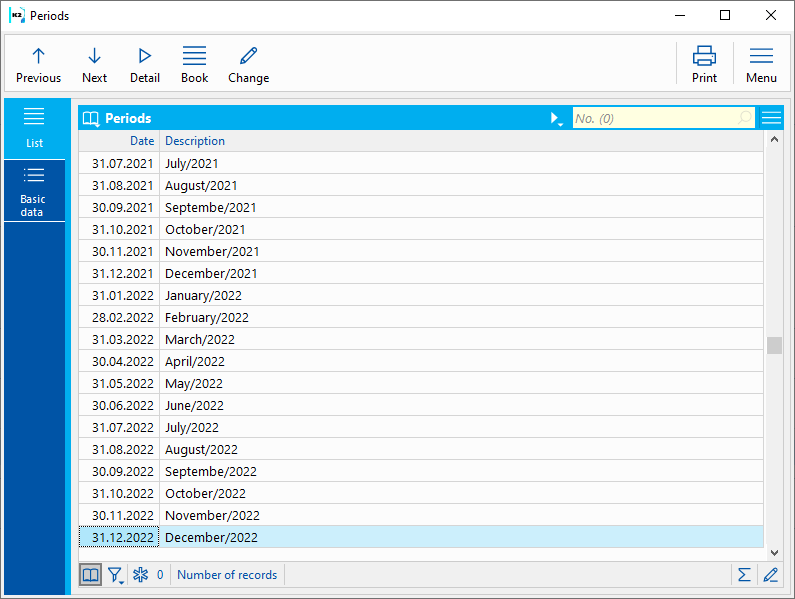
Task: Select the February/2022 row
Action: point(421,317)
